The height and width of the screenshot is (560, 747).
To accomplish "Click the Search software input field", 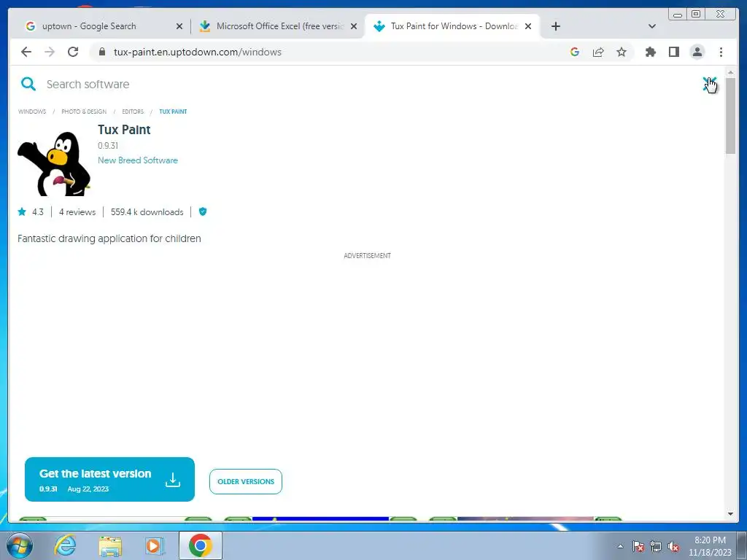I will point(88,85).
